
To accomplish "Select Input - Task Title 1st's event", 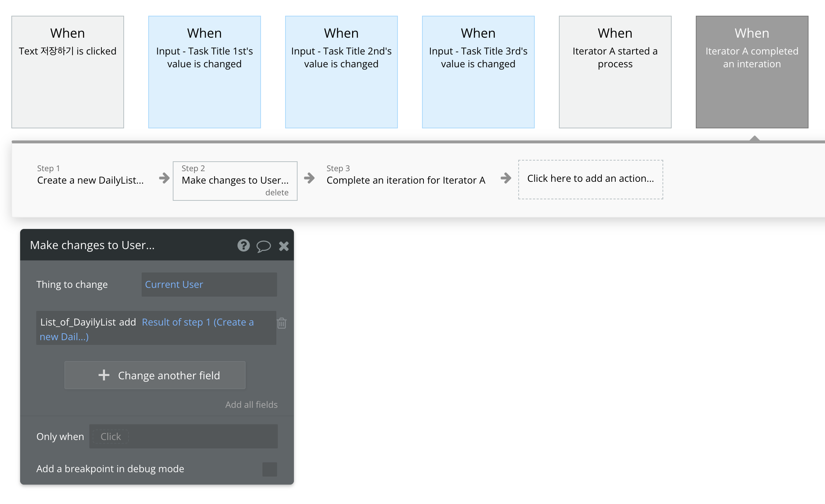I will coord(205,72).
